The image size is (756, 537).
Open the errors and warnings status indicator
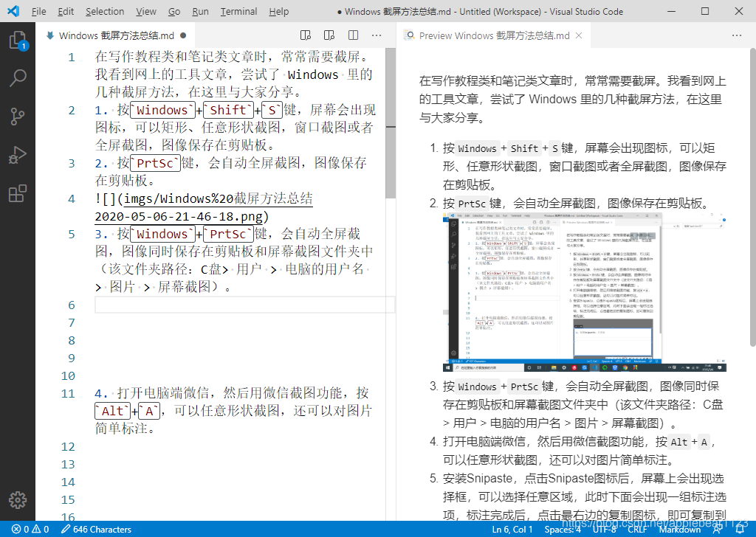click(x=30, y=530)
